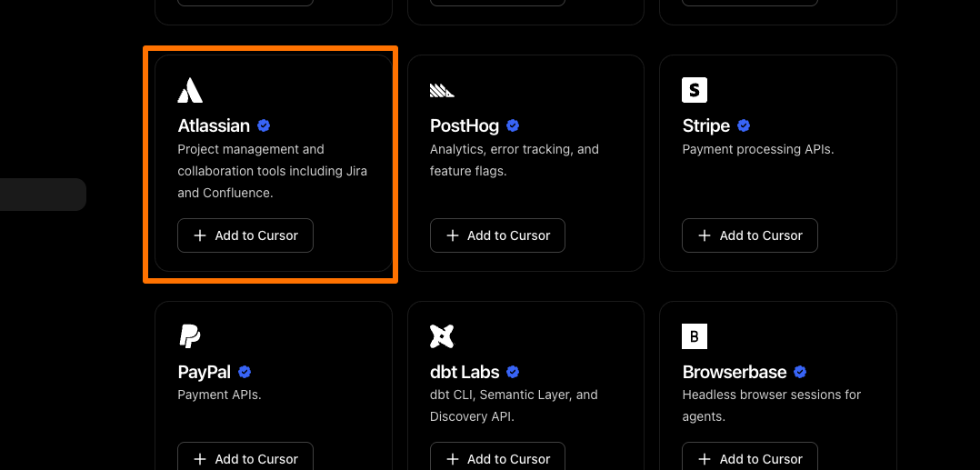The image size is (980, 470).
Task: Click dbt Labs' blue verified badge
Action: (513, 372)
